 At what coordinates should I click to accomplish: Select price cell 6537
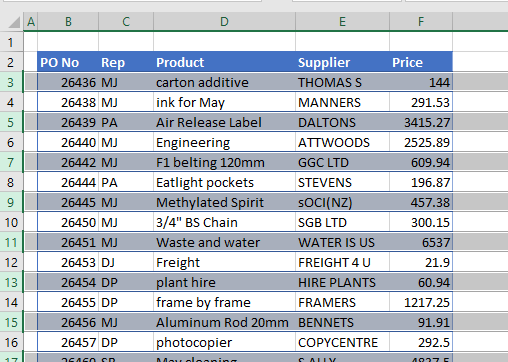tap(421, 242)
